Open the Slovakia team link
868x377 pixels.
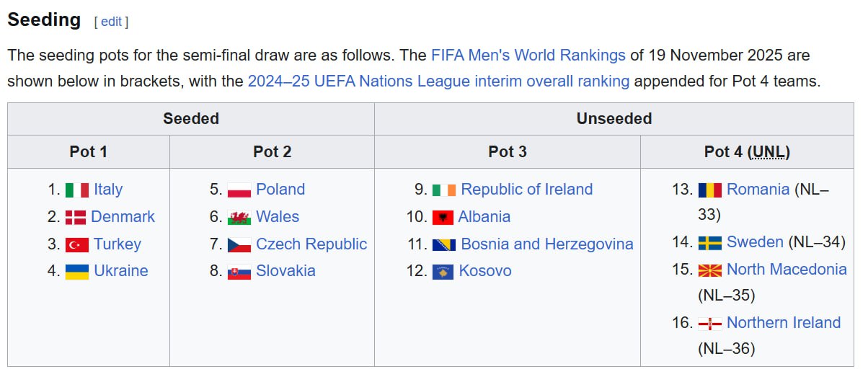coord(285,271)
